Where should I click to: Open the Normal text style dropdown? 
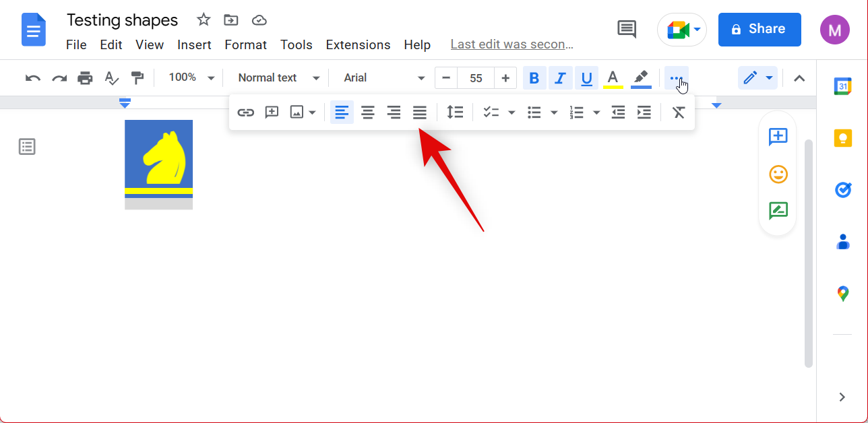coord(276,78)
